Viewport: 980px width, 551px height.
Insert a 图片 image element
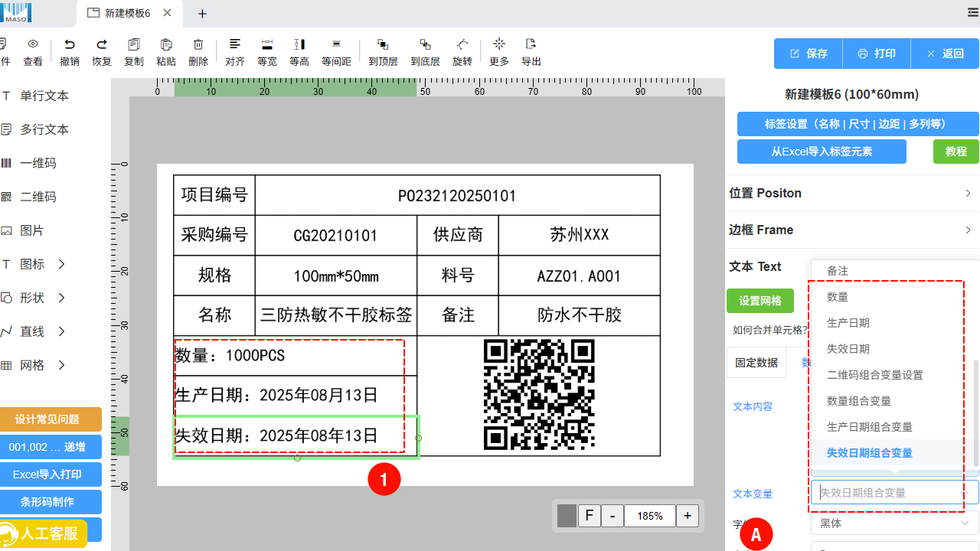32,230
